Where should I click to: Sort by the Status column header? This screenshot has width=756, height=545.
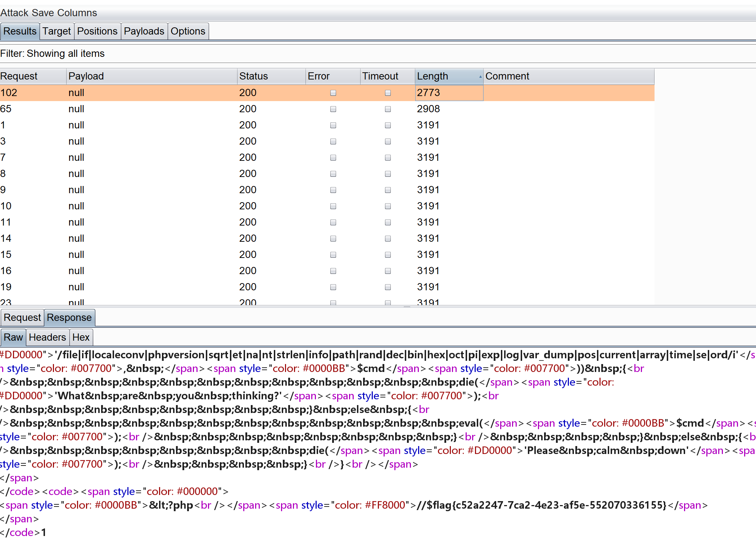[x=254, y=76]
